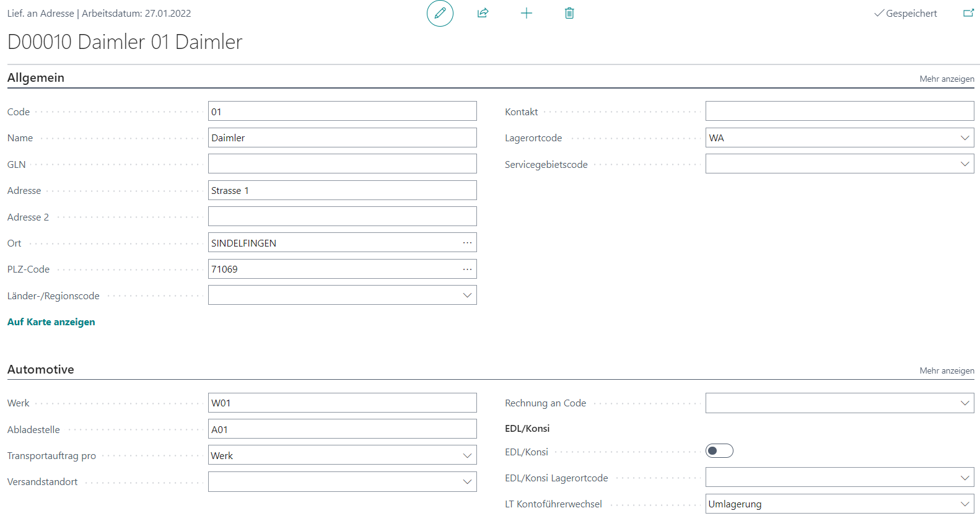This screenshot has height=521, width=980.
Task: Open the Ort lookup ellipsis
Action: [x=467, y=243]
